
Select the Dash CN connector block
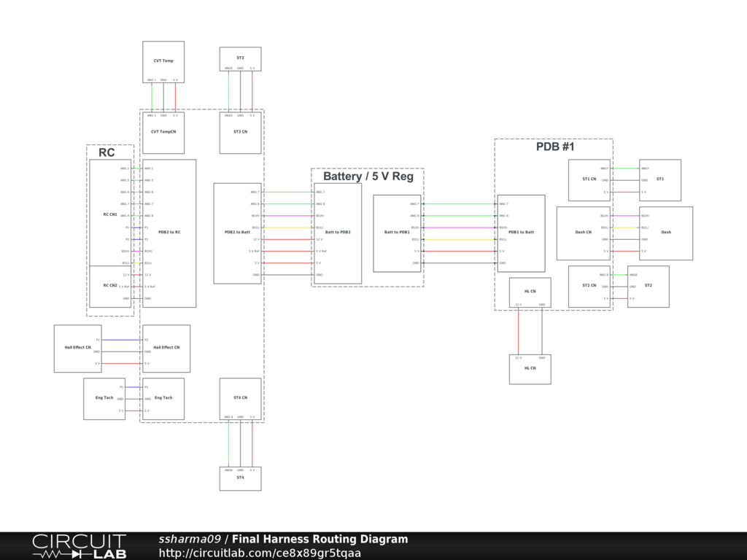[584, 233]
